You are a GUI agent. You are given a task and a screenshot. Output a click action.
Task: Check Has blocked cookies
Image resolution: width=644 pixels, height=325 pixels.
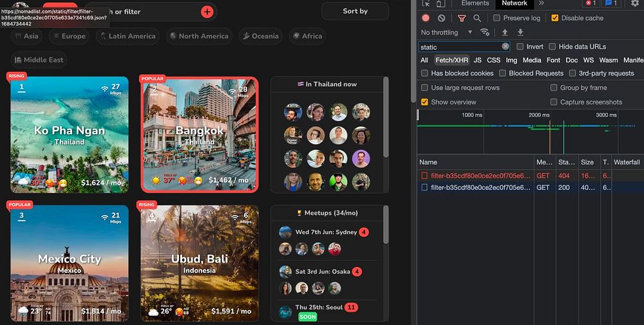point(424,73)
